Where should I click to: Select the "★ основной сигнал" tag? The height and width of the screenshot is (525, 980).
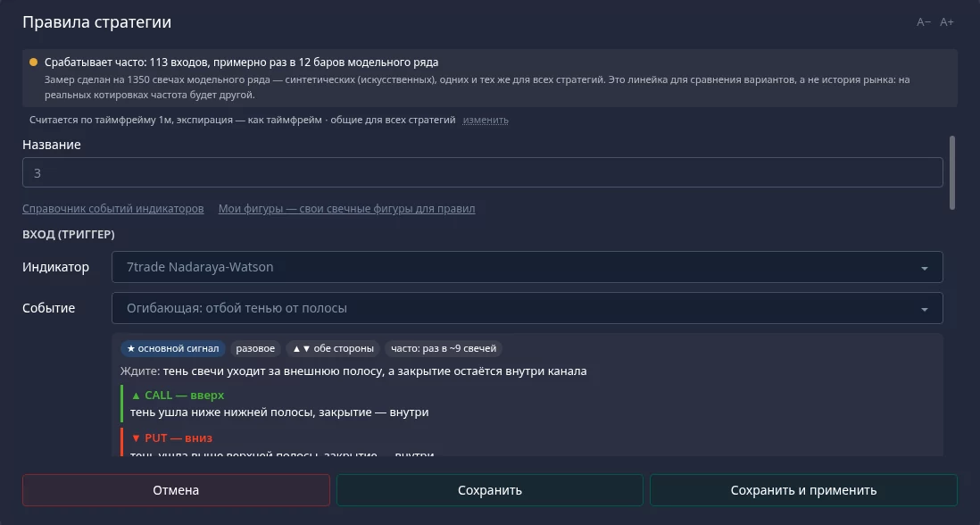pos(173,348)
